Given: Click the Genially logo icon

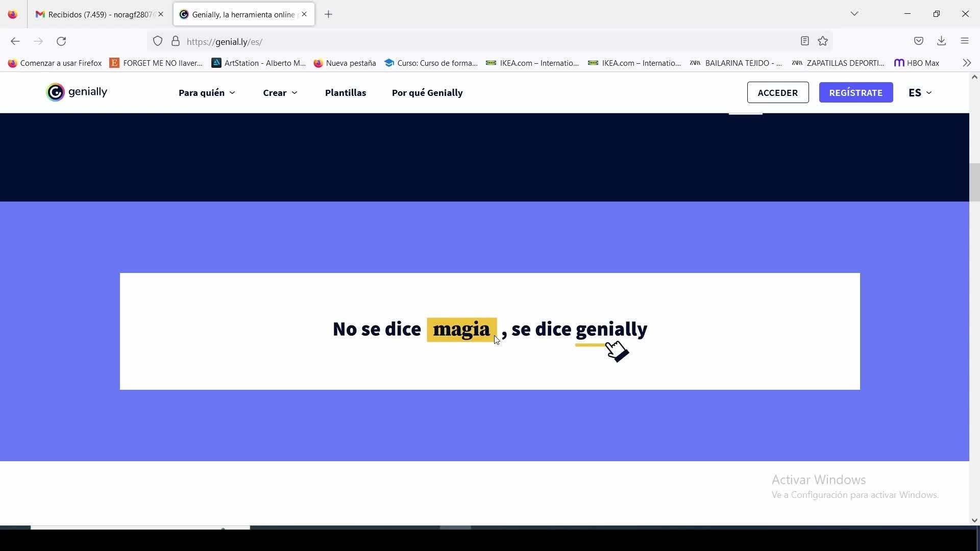Looking at the screenshot, I should (56, 92).
